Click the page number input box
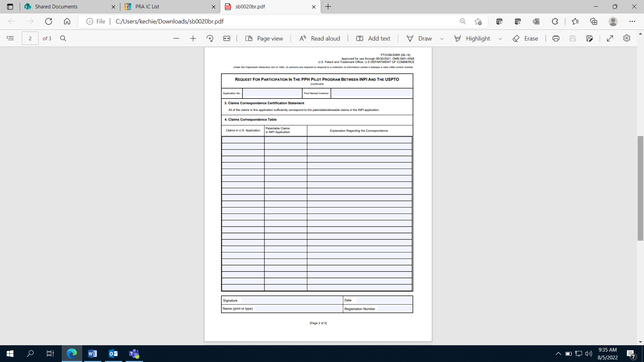This screenshot has height=362, width=644. coord(30,39)
